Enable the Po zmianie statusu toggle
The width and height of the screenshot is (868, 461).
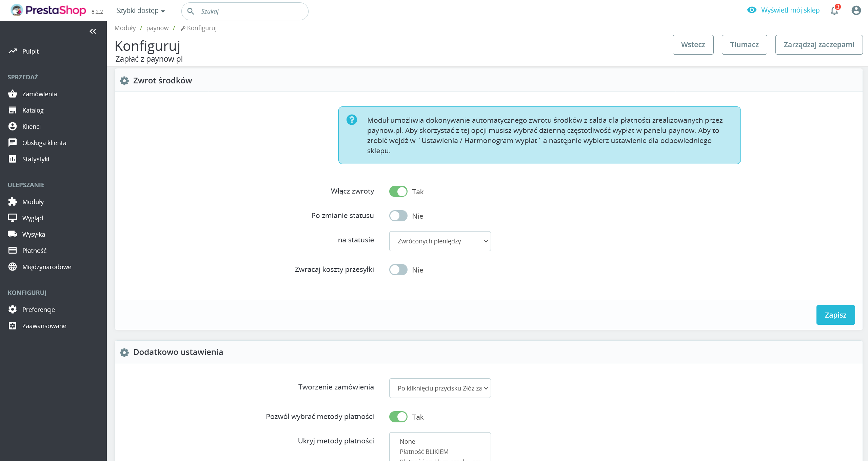point(398,216)
